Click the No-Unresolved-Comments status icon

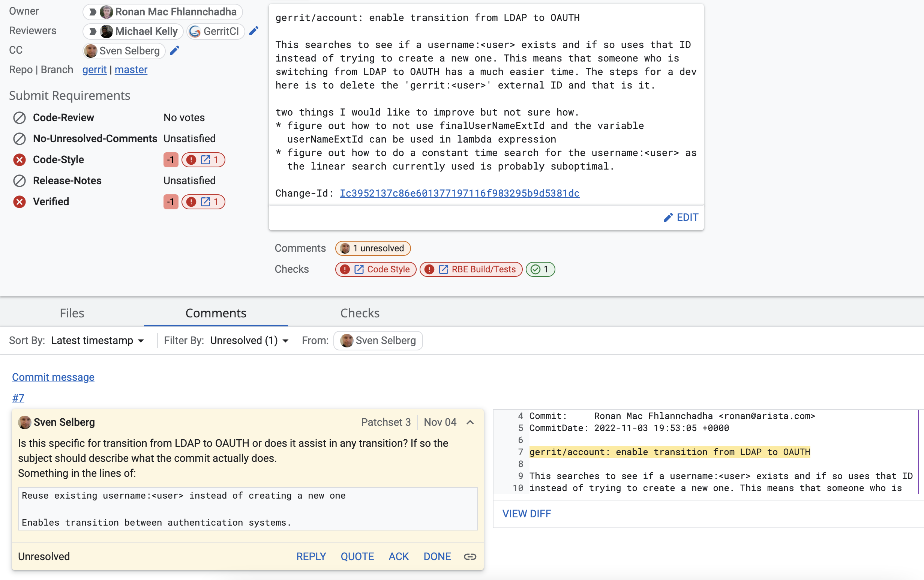(19, 138)
